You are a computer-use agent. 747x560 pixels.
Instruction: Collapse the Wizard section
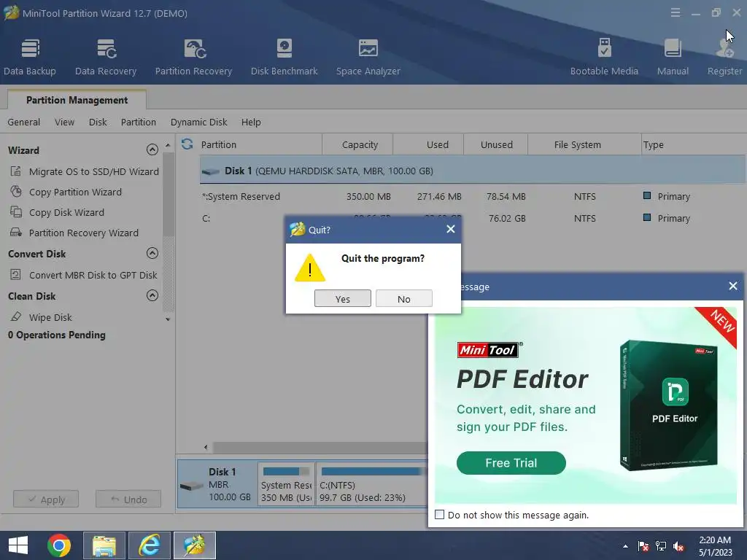pos(152,150)
